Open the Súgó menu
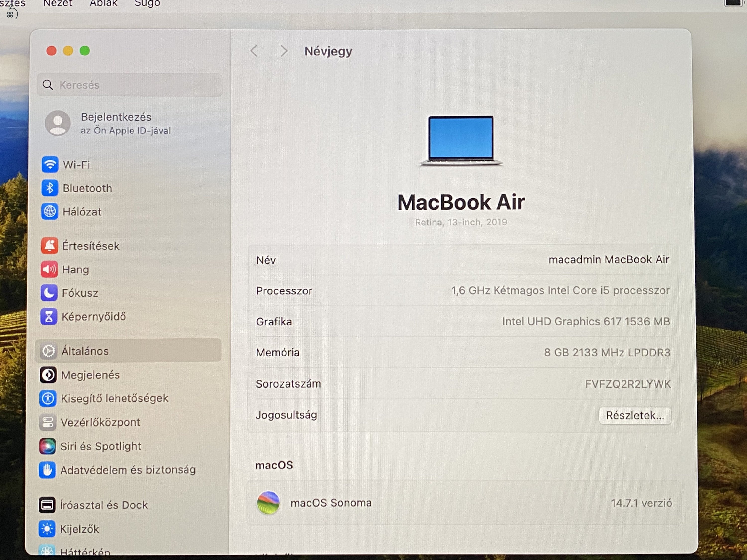 pyautogui.click(x=147, y=3)
